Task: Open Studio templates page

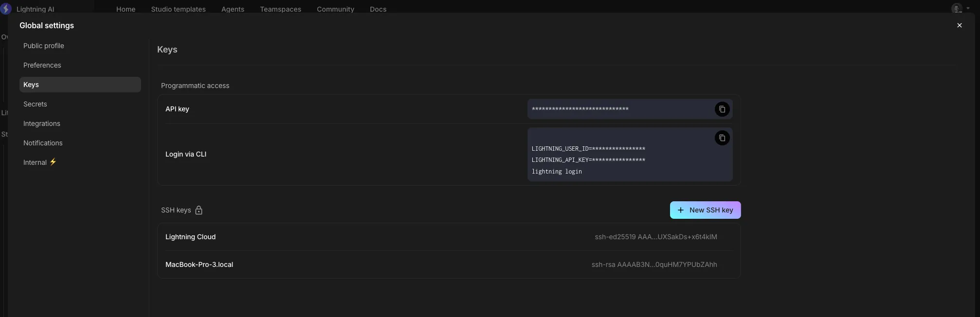Action: coord(178,9)
